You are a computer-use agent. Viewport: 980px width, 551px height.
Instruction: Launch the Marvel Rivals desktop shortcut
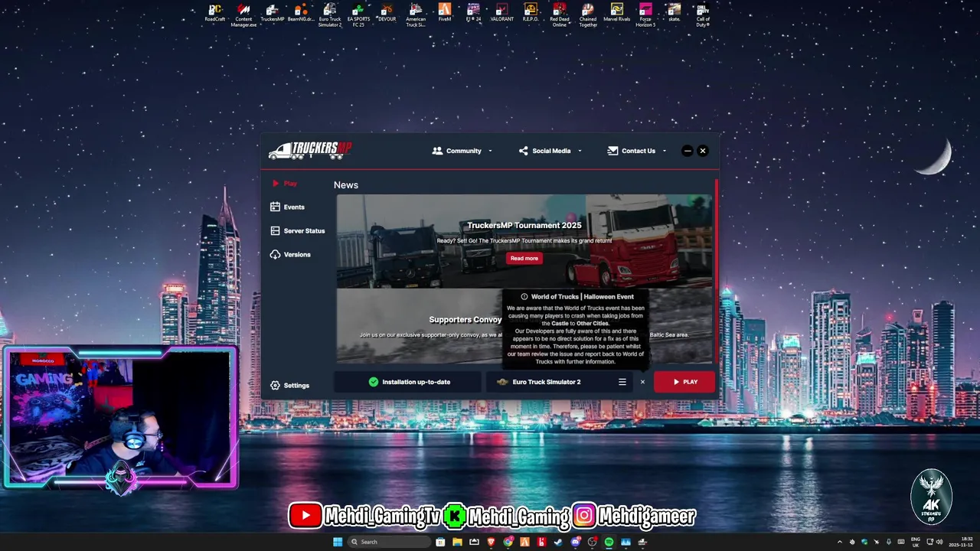616,14
